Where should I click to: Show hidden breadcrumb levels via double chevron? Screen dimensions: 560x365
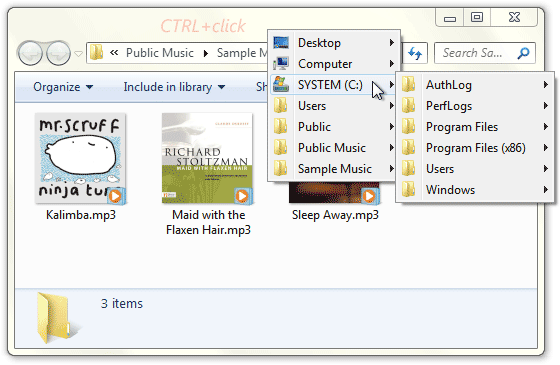(x=114, y=53)
